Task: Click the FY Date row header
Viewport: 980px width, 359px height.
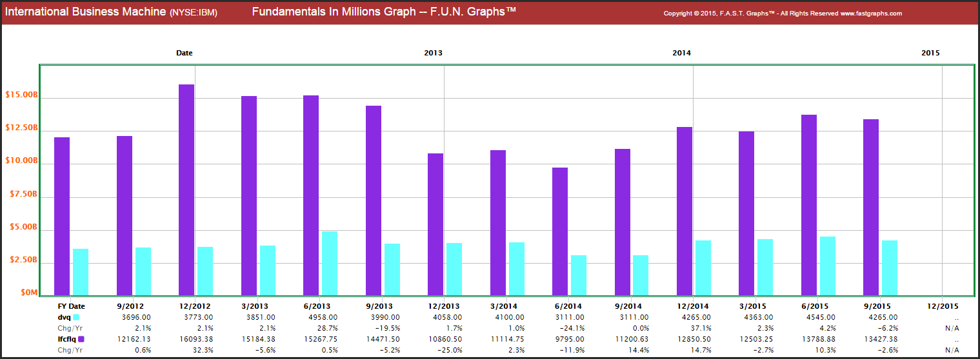Action: pos(71,307)
